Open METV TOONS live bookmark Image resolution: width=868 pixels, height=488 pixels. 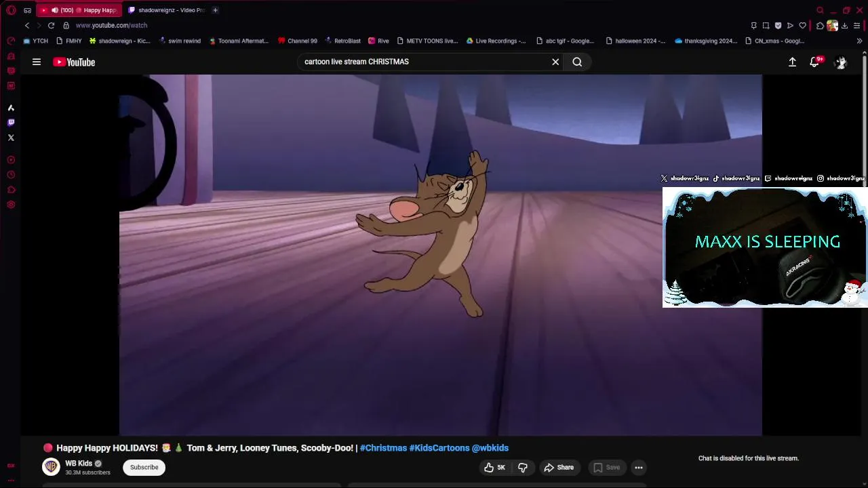427,41
